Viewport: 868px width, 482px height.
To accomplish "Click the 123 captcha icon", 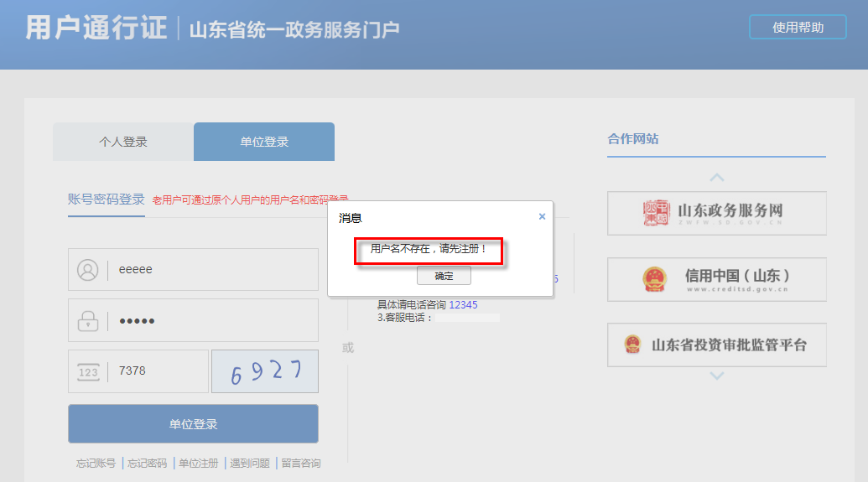I will (87, 372).
